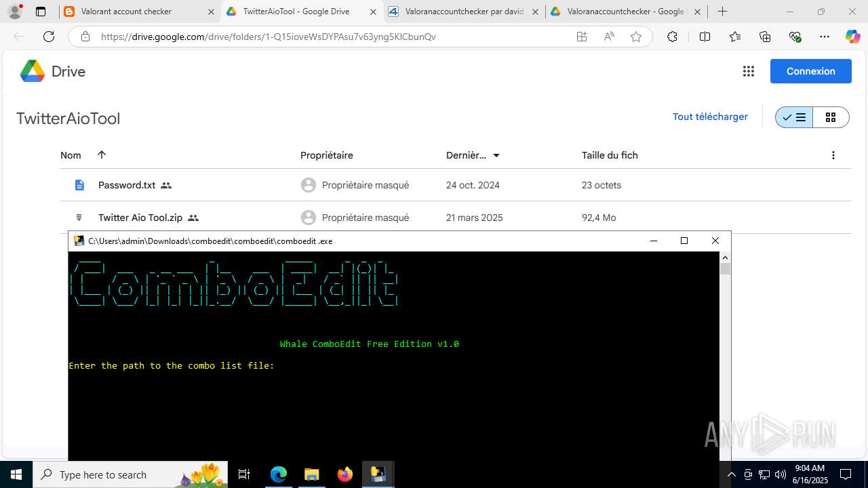The width and height of the screenshot is (868, 488).
Task: Click the comboedit console title bar icon
Action: click(x=79, y=241)
